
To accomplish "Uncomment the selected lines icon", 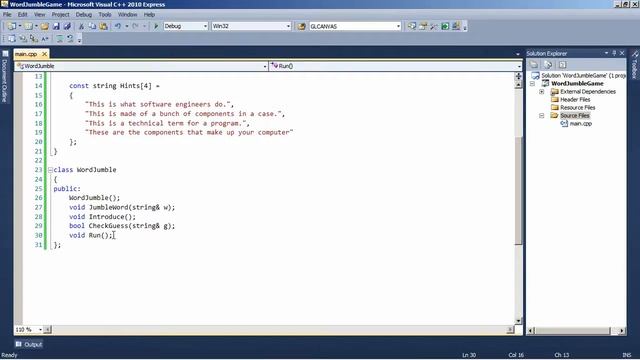I will [x=70, y=39].
